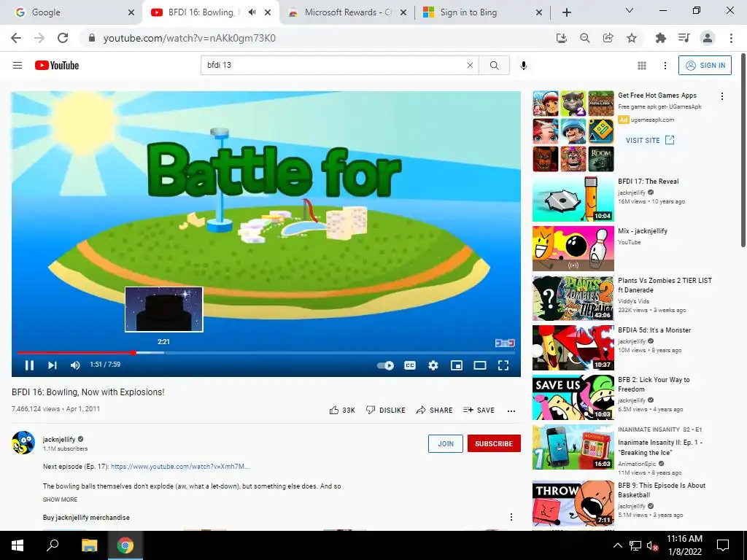Bookmark this page with star
The image size is (747, 560).
632,38
